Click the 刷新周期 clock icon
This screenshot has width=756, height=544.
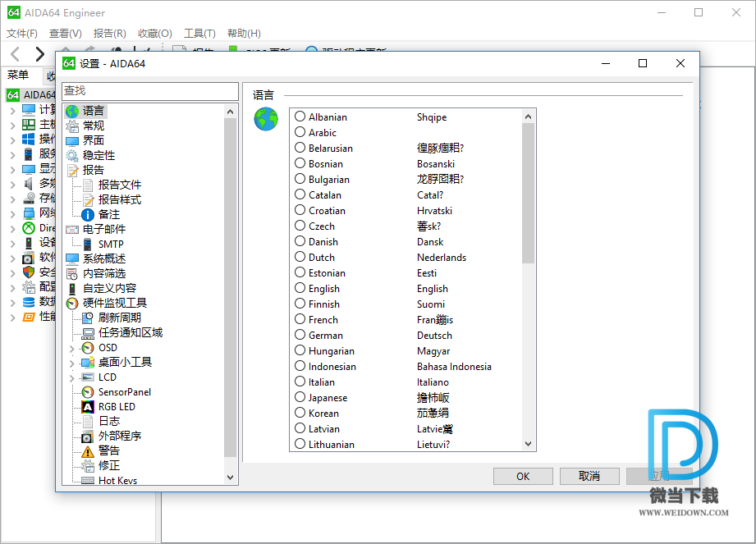coord(88,318)
